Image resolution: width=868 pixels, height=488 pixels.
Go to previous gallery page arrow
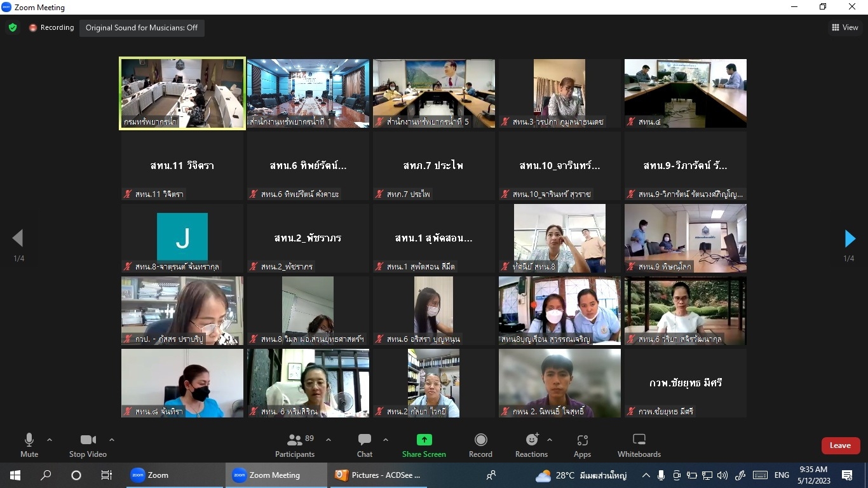[x=18, y=238]
